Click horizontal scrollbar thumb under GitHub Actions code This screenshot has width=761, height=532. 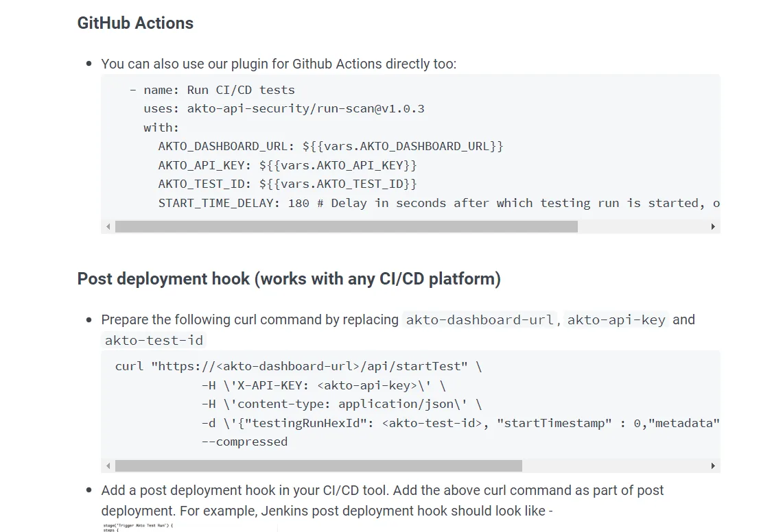pyautogui.click(x=346, y=226)
